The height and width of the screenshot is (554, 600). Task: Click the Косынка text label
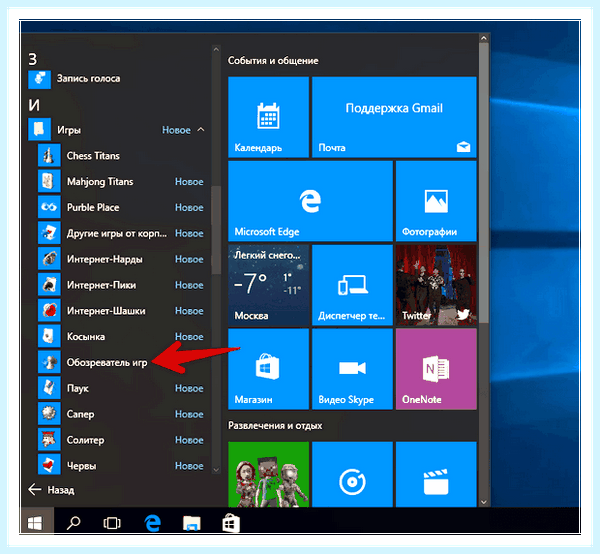(x=86, y=337)
